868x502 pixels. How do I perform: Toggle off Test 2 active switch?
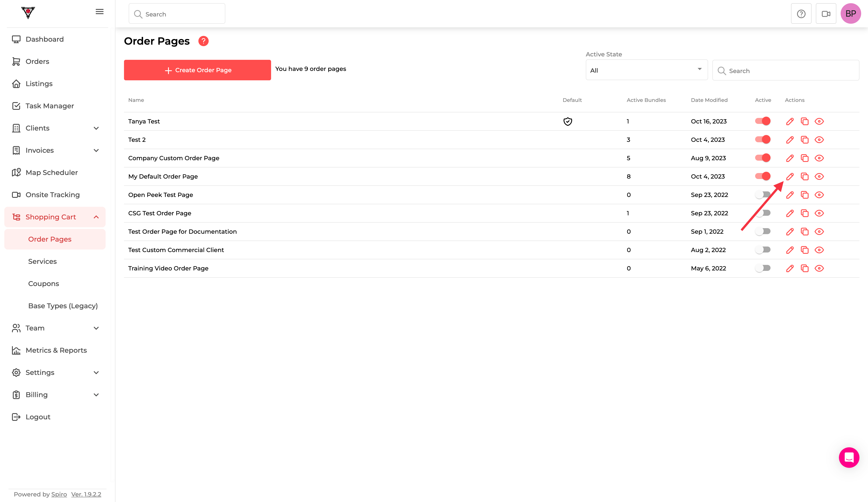(x=763, y=139)
